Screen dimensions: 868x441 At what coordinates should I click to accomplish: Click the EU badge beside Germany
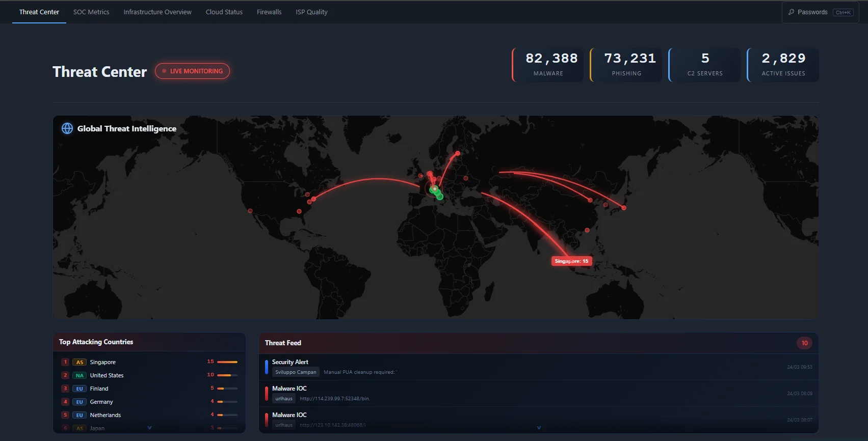(x=80, y=402)
